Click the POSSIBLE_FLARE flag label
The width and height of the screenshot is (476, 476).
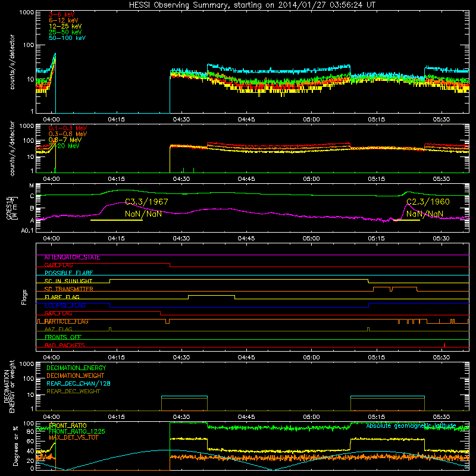[x=68, y=273]
